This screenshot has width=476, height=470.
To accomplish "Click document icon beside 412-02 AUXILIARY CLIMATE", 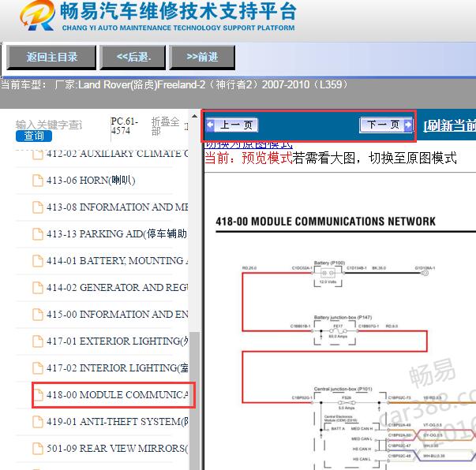I will click(x=38, y=154).
